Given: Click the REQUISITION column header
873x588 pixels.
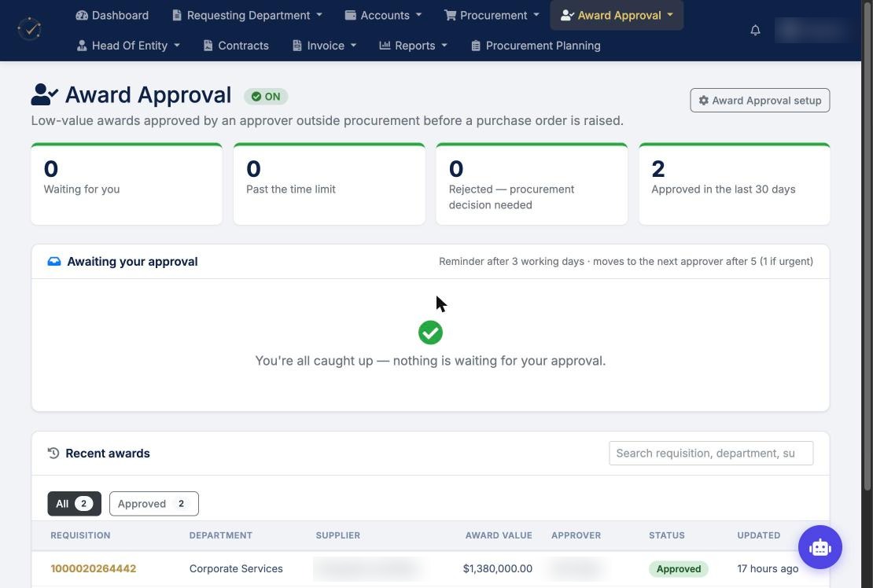Looking at the screenshot, I should [x=80, y=535].
